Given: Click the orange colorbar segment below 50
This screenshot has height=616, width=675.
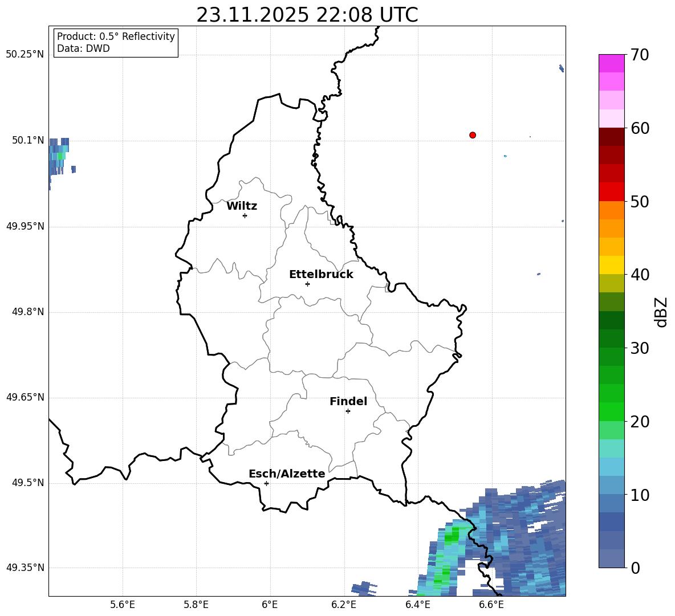Looking at the screenshot, I should tap(611, 210).
